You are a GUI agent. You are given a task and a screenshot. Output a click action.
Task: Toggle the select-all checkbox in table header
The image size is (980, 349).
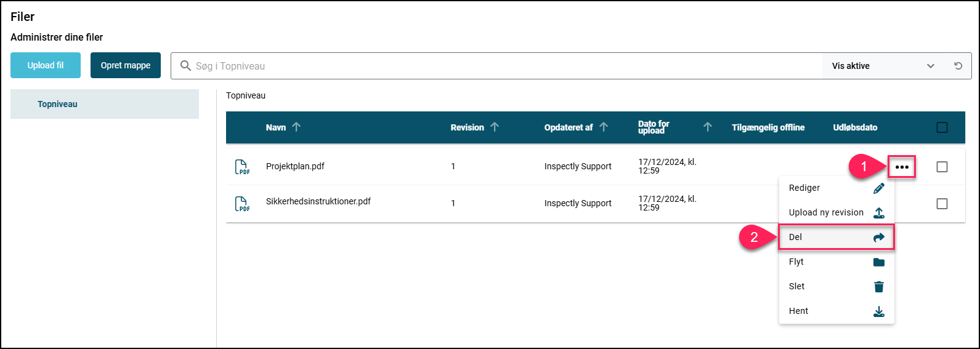(x=942, y=127)
